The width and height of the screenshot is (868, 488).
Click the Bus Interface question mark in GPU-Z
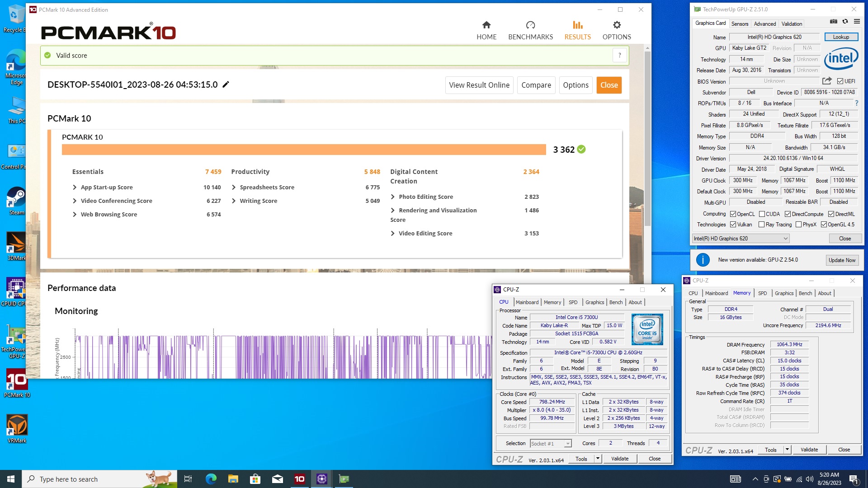click(x=856, y=103)
